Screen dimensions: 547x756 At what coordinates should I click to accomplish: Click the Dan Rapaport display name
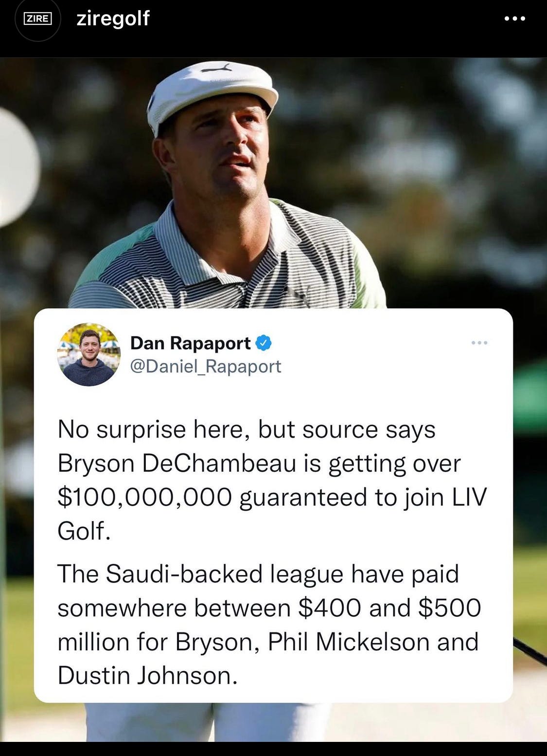pos(191,343)
